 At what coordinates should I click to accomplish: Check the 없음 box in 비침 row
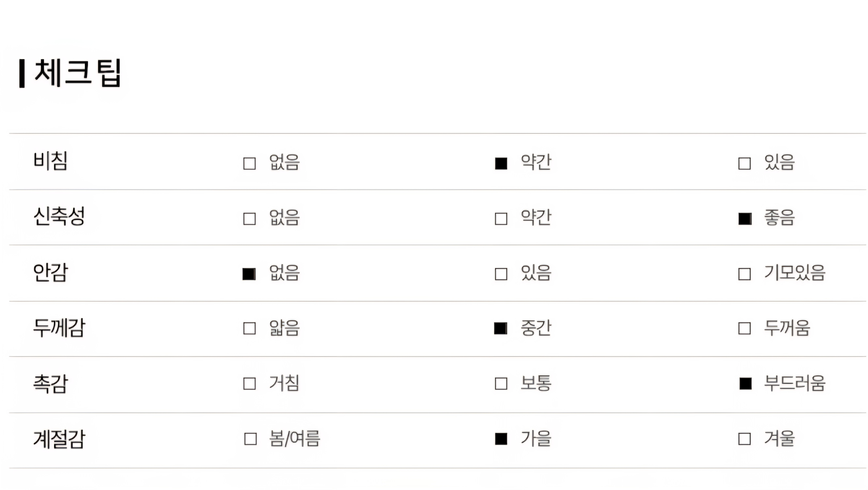coord(249,163)
